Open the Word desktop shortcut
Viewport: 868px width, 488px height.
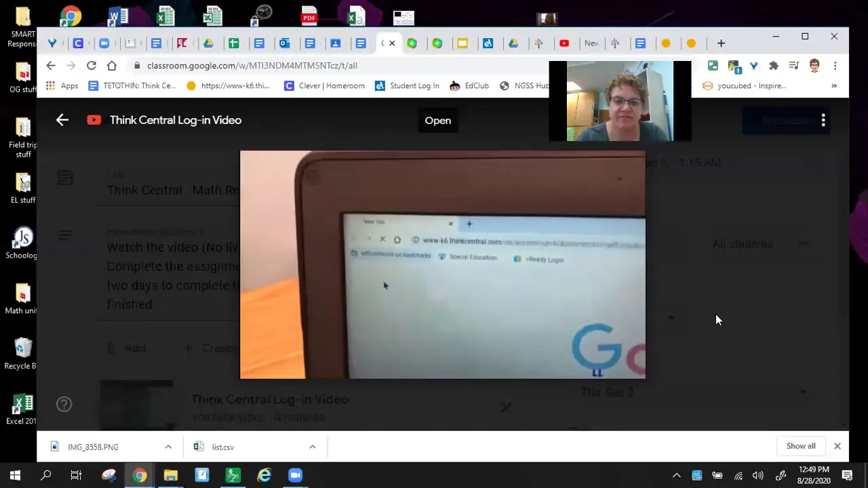pyautogui.click(x=117, y=15)
